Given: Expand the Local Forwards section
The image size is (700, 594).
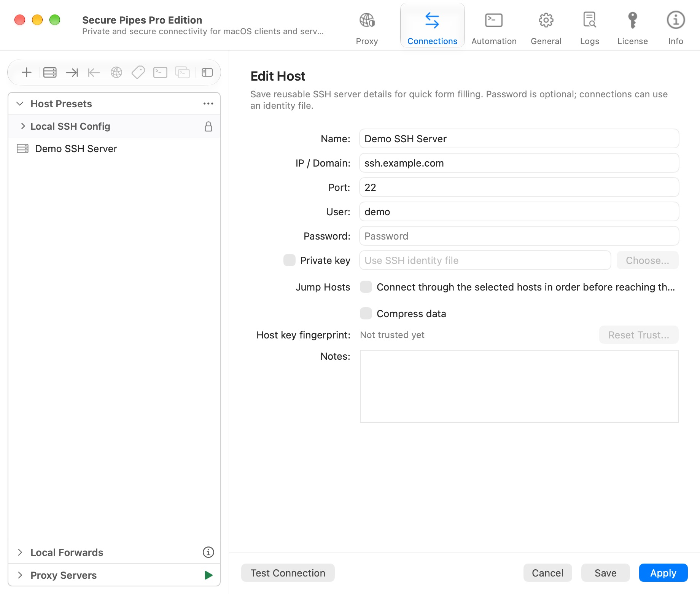Looking at the screenshot, I should point(20,552).
